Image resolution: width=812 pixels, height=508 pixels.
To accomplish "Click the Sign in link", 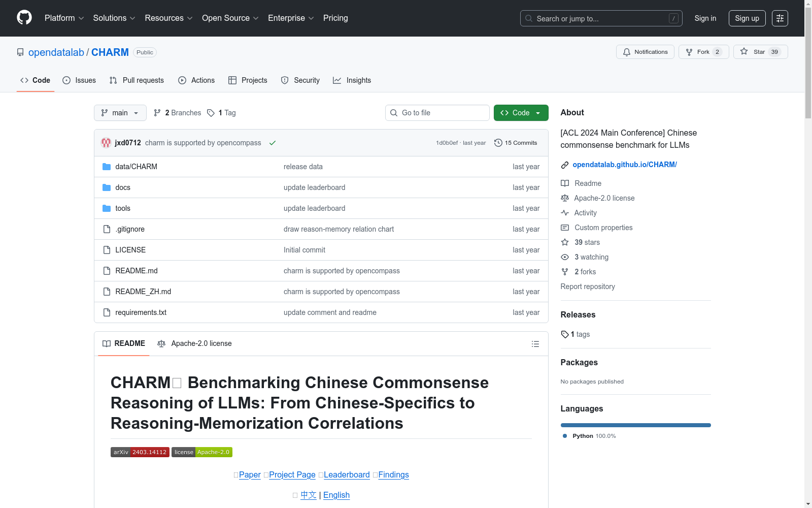I will point(705,18).
